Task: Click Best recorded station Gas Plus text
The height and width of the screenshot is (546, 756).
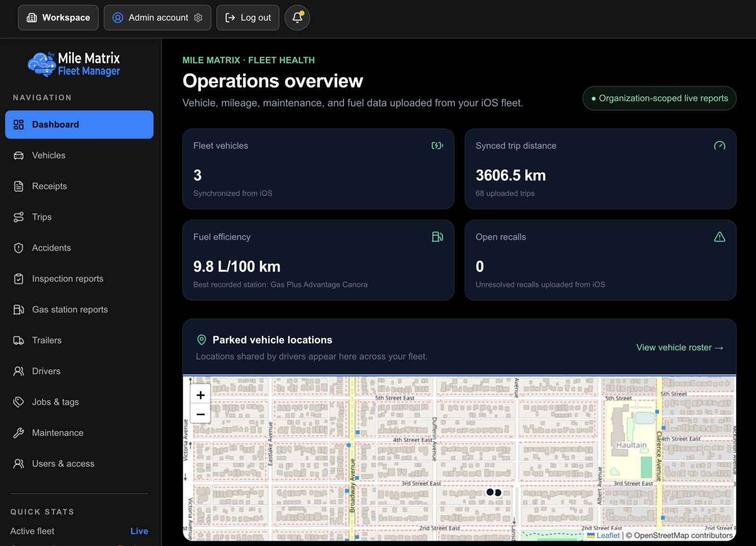Action: pos(280,285)
